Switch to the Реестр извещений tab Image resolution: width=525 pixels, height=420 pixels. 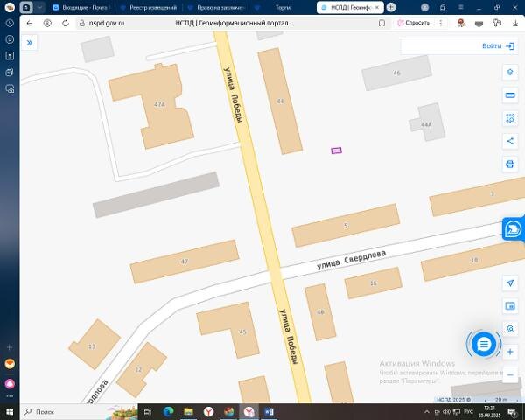(x=149, y=7)
